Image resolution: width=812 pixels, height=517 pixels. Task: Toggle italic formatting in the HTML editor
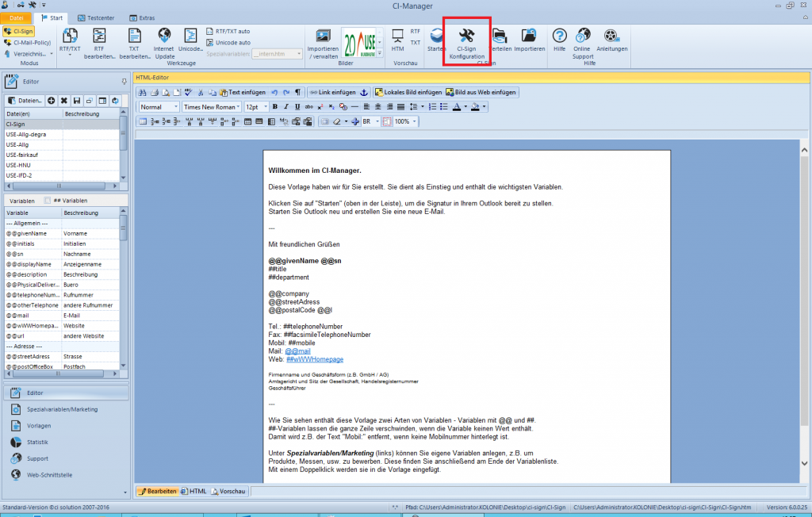[x=285, y=107]
